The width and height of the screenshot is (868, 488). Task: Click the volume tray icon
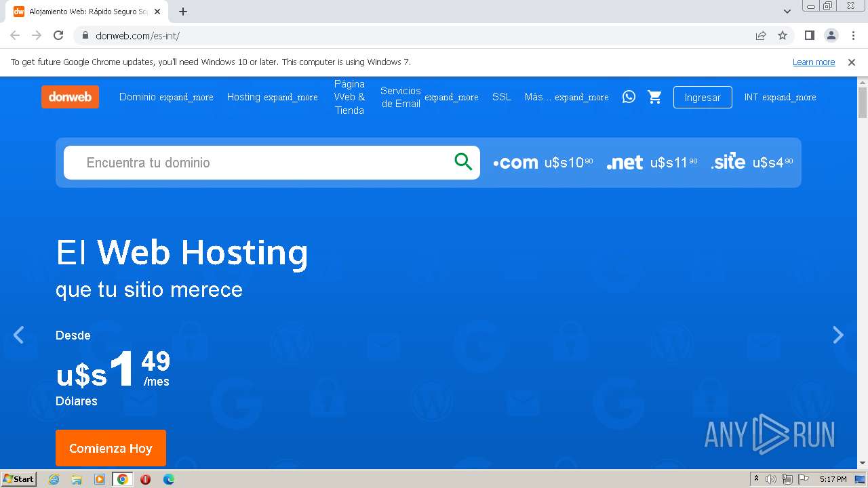[771, 479]
